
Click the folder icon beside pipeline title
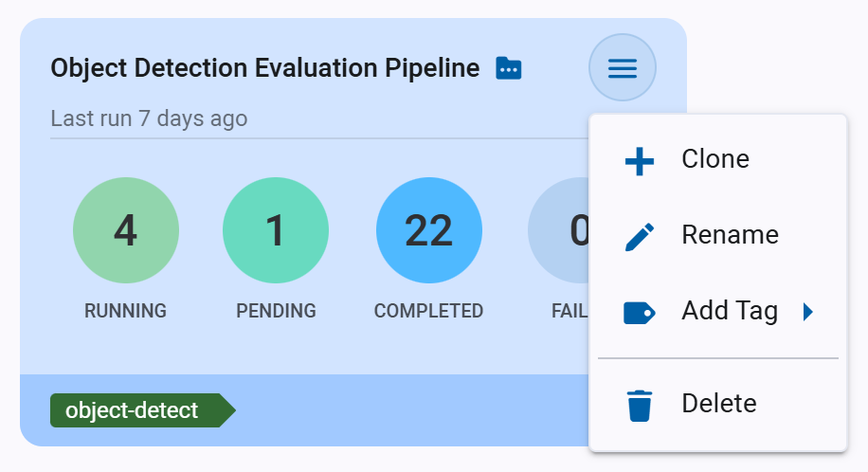(508, 68)
